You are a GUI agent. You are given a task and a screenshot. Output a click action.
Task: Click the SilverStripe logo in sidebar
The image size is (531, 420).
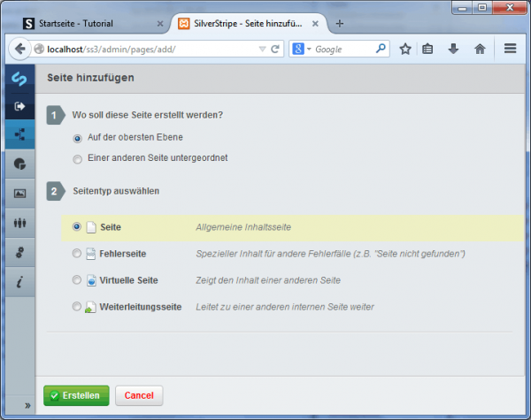[x=19, y=79]
